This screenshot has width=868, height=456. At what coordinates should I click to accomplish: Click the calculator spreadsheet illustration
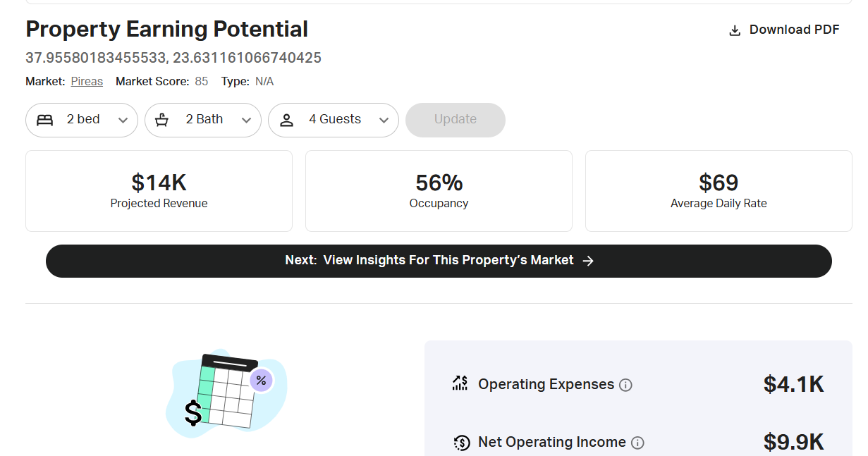pyautogui.click(x=226, y=391)
